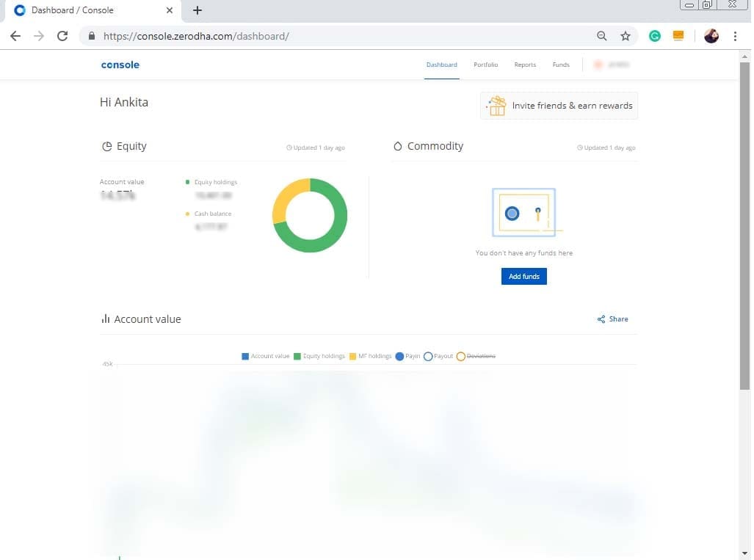The image size is (754, 560).
Task: Go back to the previous page
Action: coord(15,36)
